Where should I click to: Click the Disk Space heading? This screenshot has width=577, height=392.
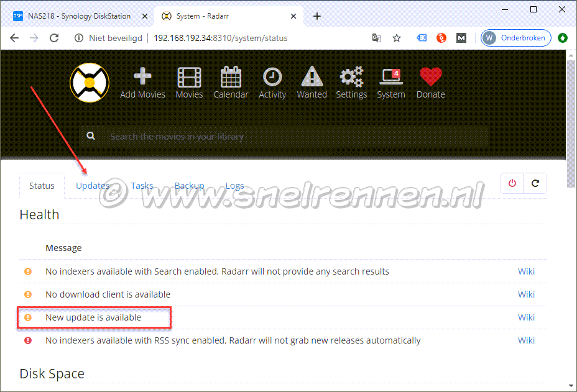click(x=52, y=373)
